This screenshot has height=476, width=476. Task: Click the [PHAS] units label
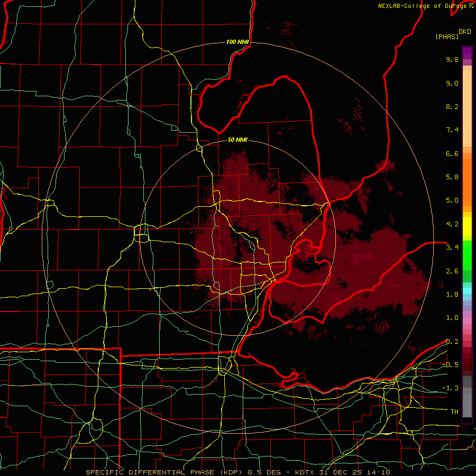click(447, 37)
